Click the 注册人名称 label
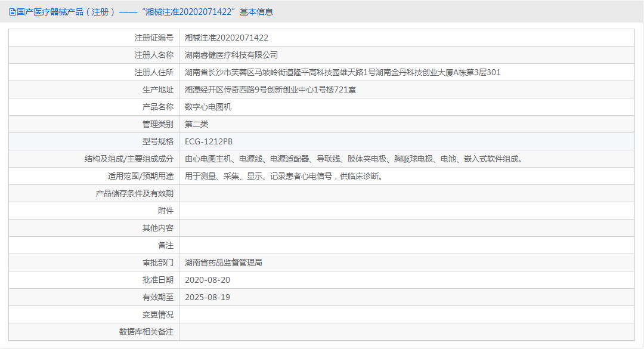The image size is (644, 349). (x=154, y=55)
